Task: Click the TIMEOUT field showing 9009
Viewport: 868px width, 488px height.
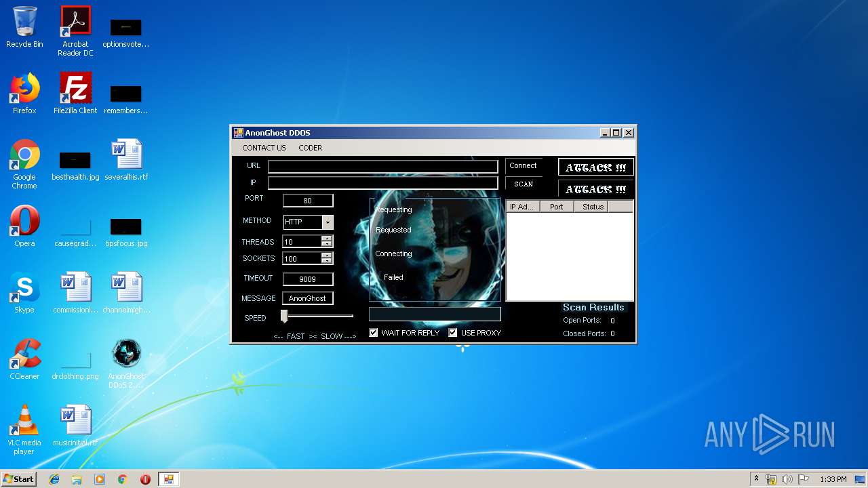Action: 308,279
